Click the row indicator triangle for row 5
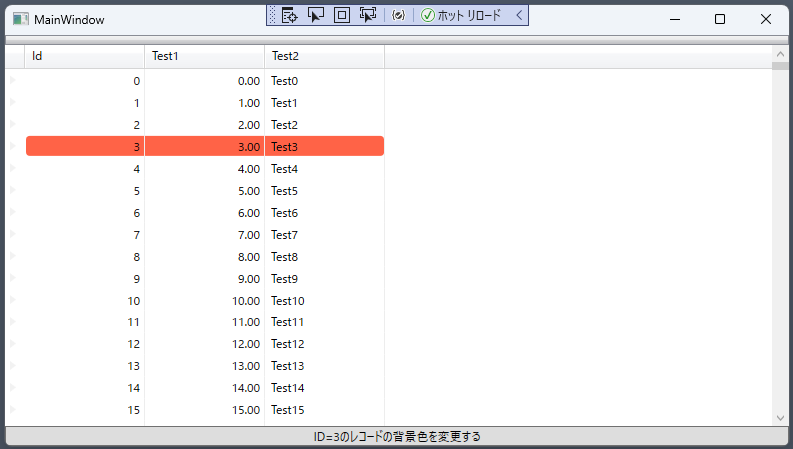The height and width of the screenshot is (449, 793). point(13,190)
